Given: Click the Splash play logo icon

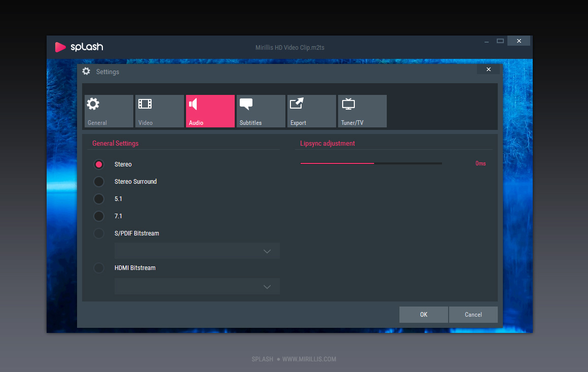Looking at the screenshot, I should [60, 47].
